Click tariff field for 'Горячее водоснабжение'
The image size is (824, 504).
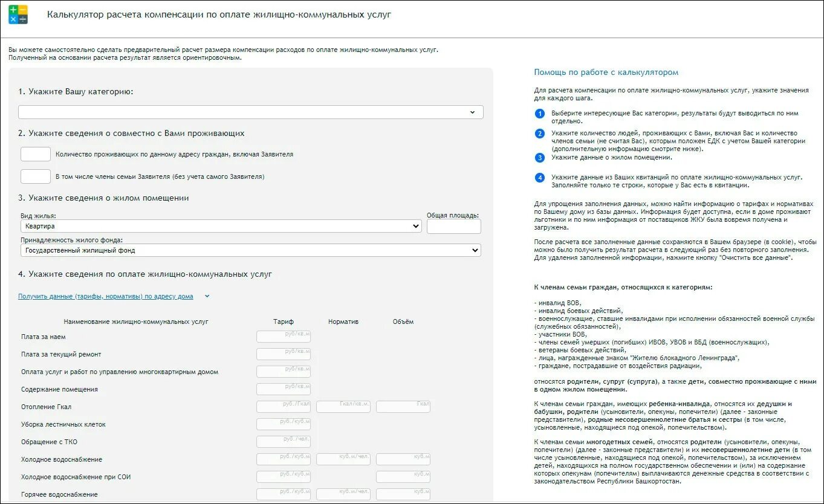coord(284,494)
